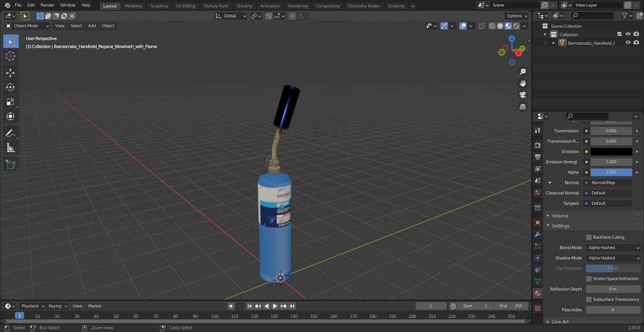Screen dimensions: 644x332
Task: Switch to UV Editing workspace tab
Action: (x=185, y=6)
